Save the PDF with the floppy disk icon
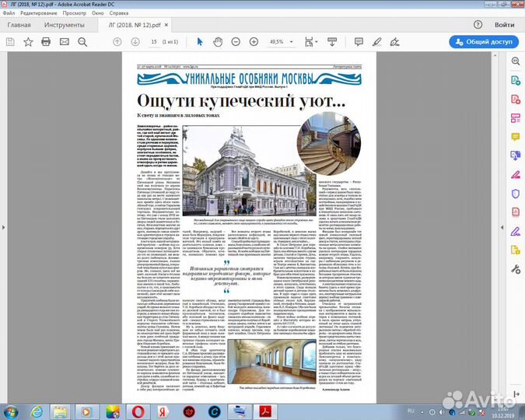This screenshot has height=420, width=525. 9,41
